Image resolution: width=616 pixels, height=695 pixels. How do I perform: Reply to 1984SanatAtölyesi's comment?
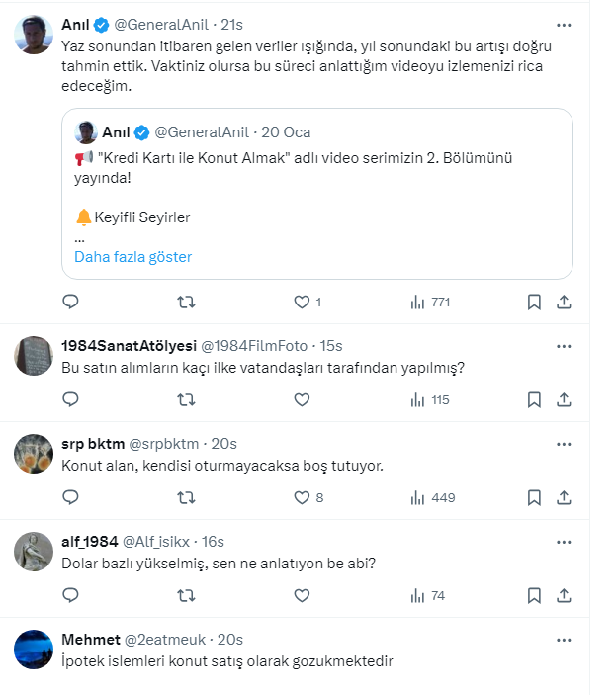tap(70, 399)
